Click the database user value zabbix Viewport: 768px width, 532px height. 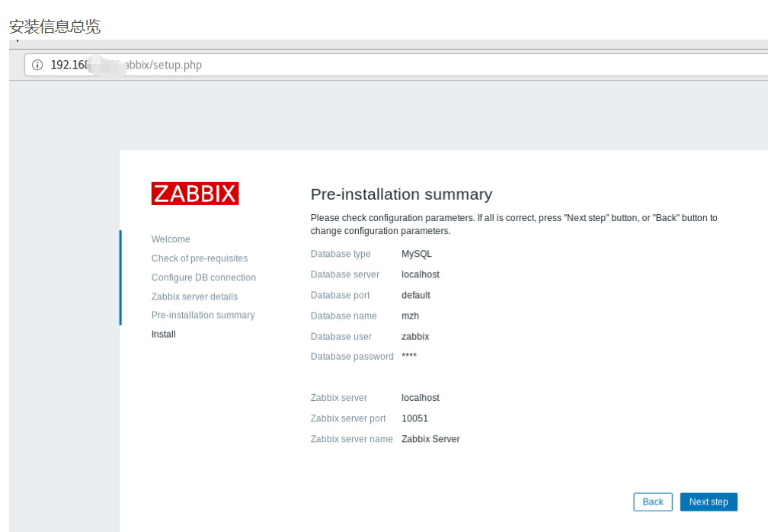click(x=415, y=337)
